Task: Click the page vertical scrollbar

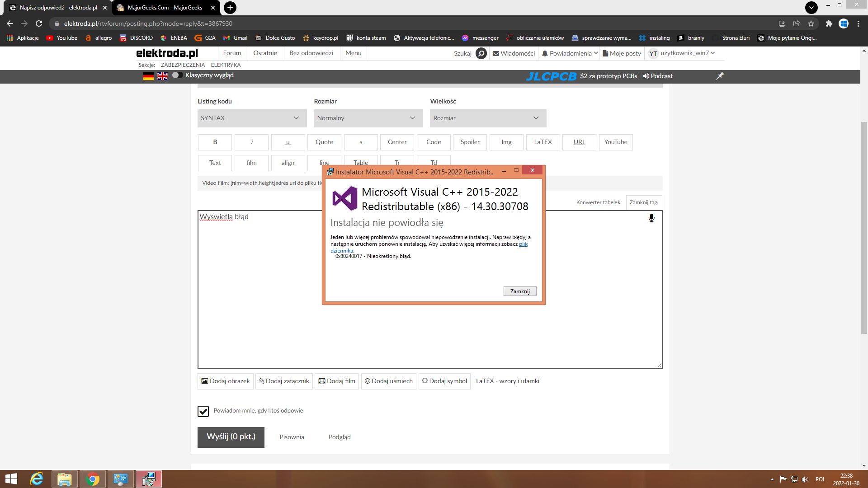Action: [864, 228]
